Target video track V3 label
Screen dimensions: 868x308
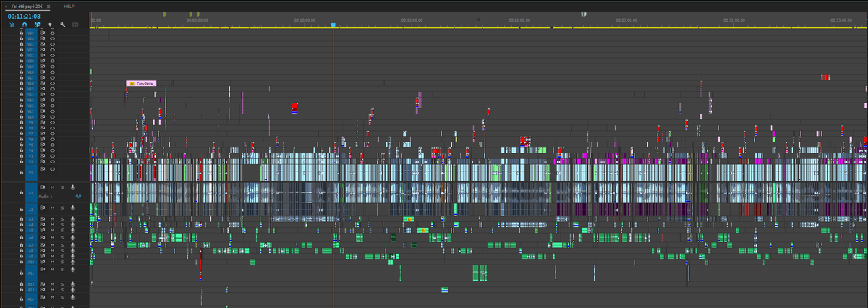31,156
